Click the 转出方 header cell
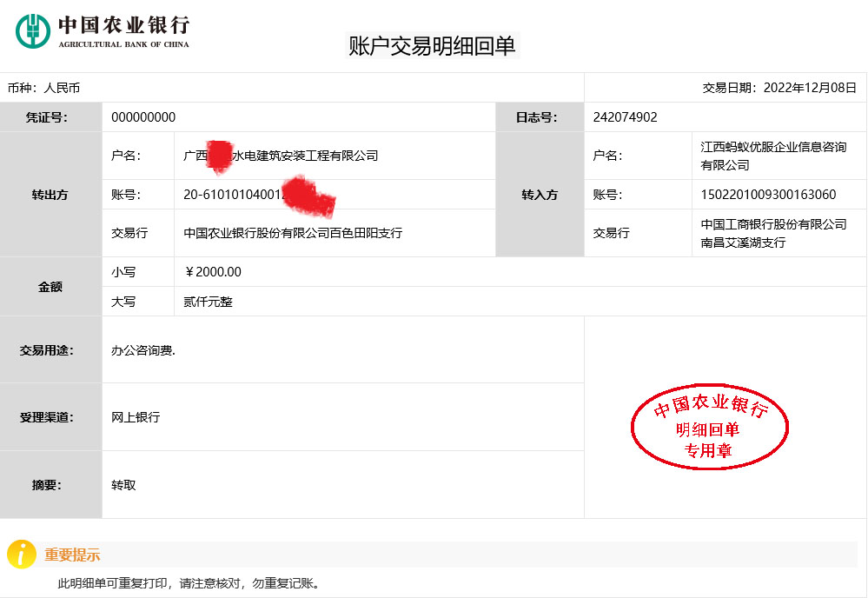The image size is (868, 598). [x=50, y=195]
